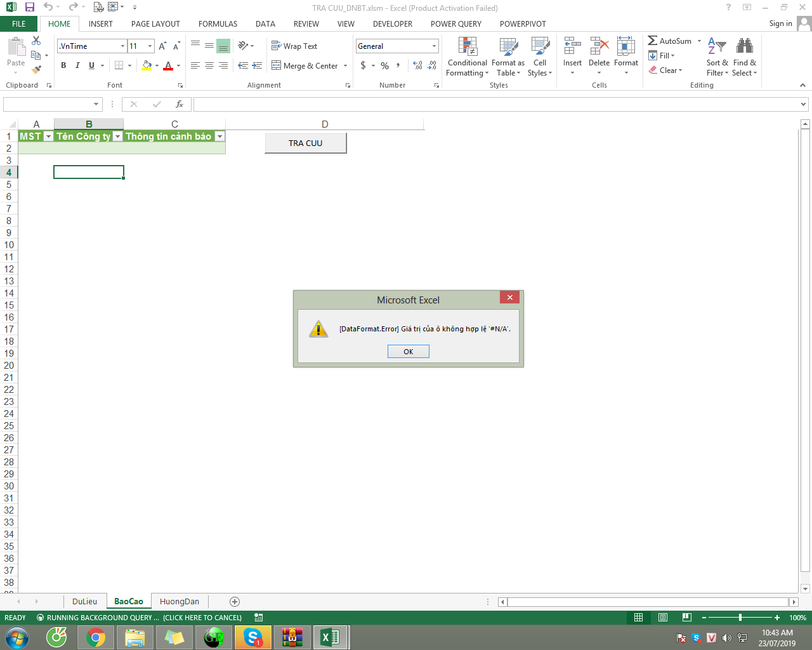Click the Save icon in quick access toolbar

(x=29, y=8)
